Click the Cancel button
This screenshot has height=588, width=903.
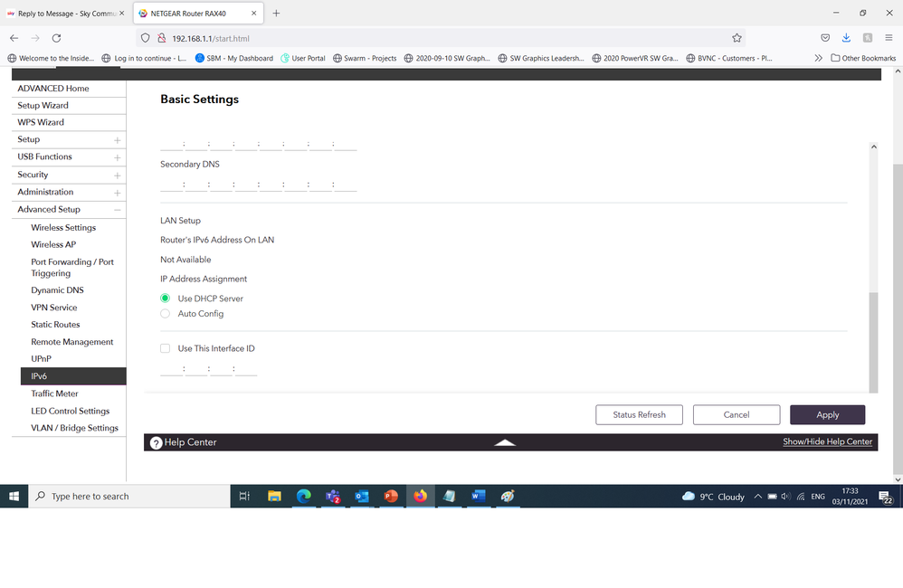(737, 414)
